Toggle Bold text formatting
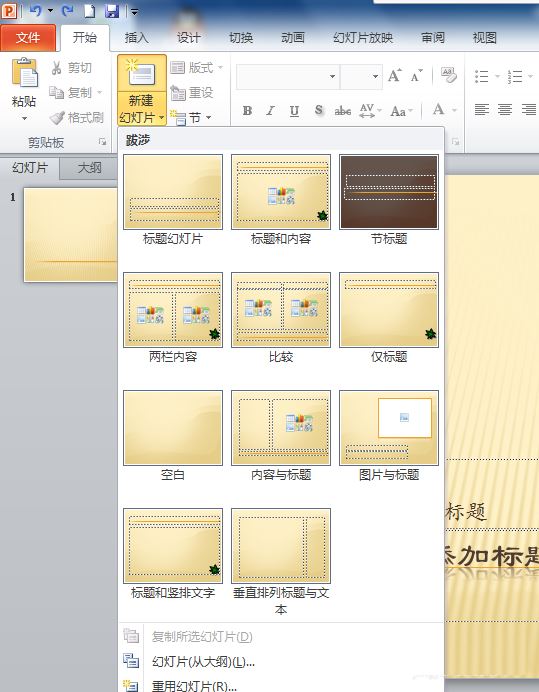The image size is (539, 692). [x=247, y=110]
